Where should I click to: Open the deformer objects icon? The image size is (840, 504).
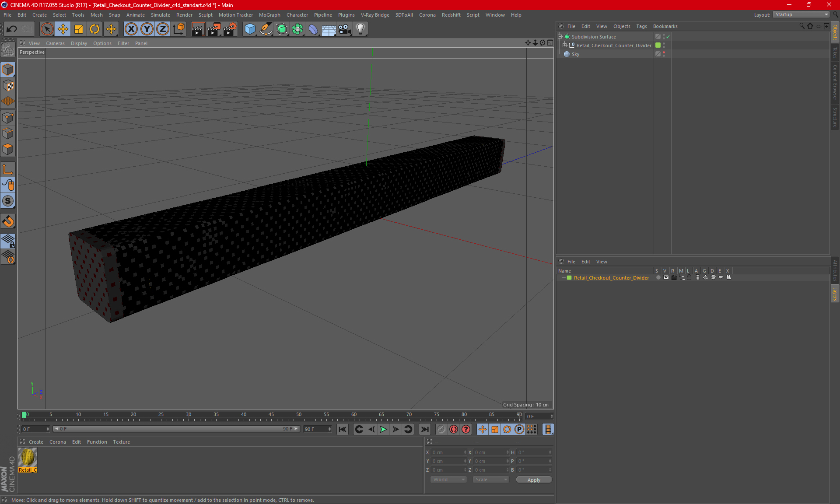tap(313, 29)
